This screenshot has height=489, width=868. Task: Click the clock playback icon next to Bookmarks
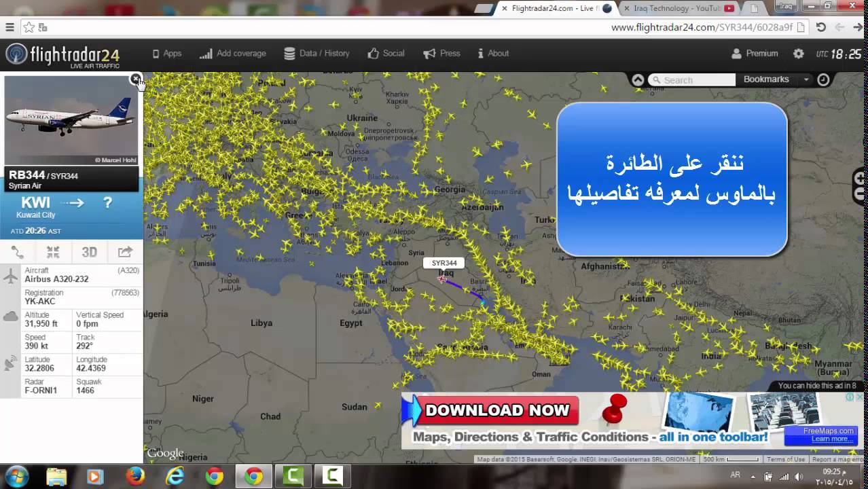tap(823, 79)
